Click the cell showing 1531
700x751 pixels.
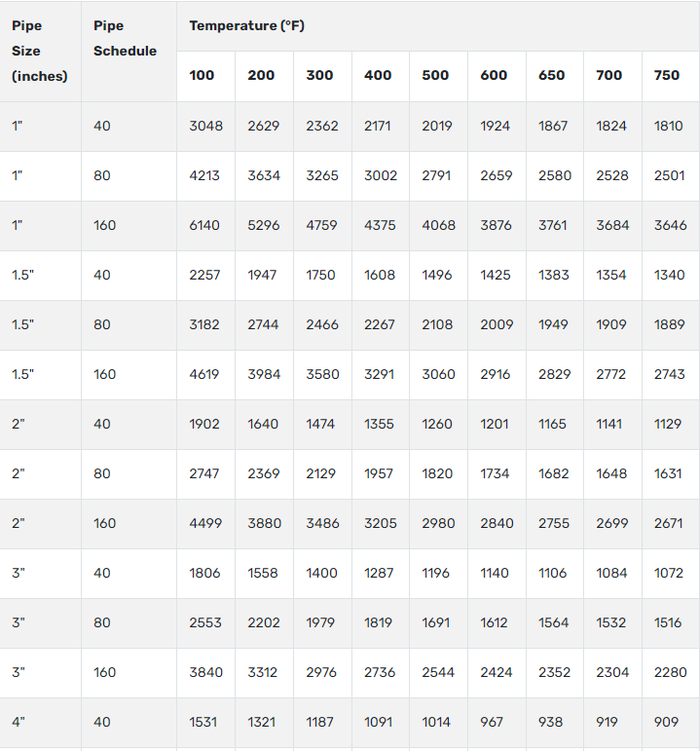(204, 722)
